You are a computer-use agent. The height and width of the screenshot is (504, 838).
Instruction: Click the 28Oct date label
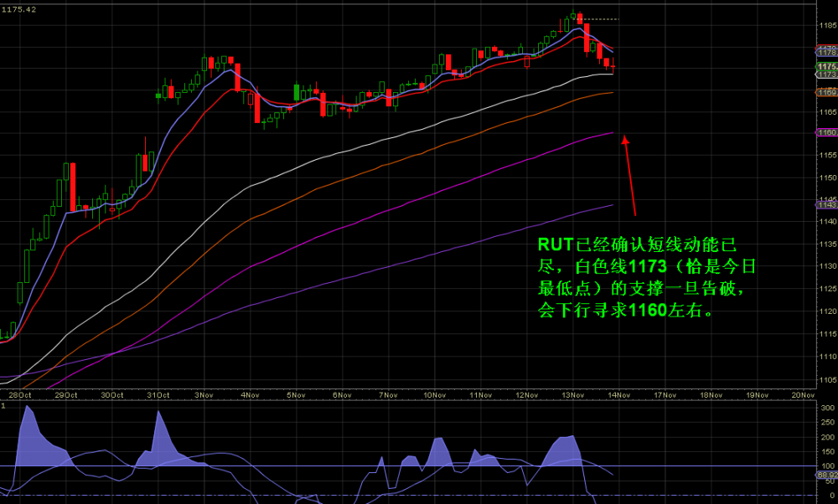point(19,394)
